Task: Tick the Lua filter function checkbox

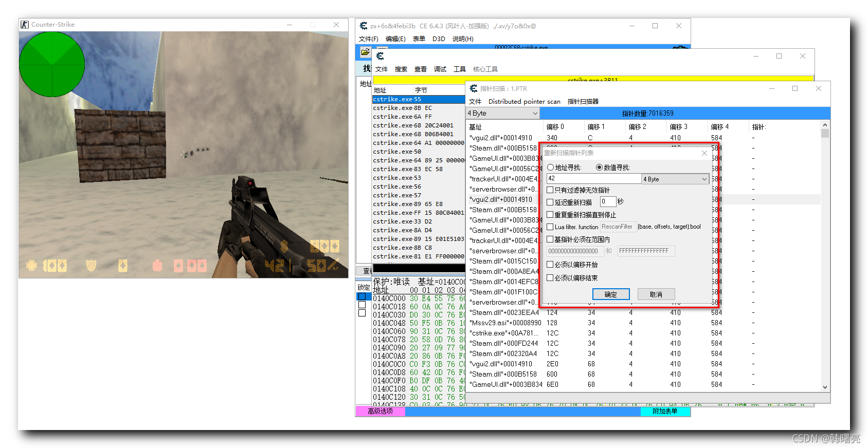Action: click(550, 227)
